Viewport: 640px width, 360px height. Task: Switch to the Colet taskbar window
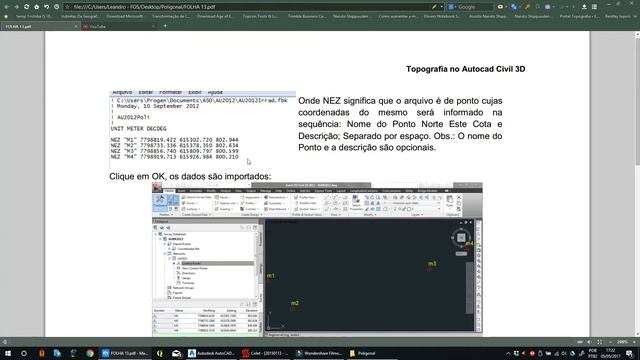point(265,353)
